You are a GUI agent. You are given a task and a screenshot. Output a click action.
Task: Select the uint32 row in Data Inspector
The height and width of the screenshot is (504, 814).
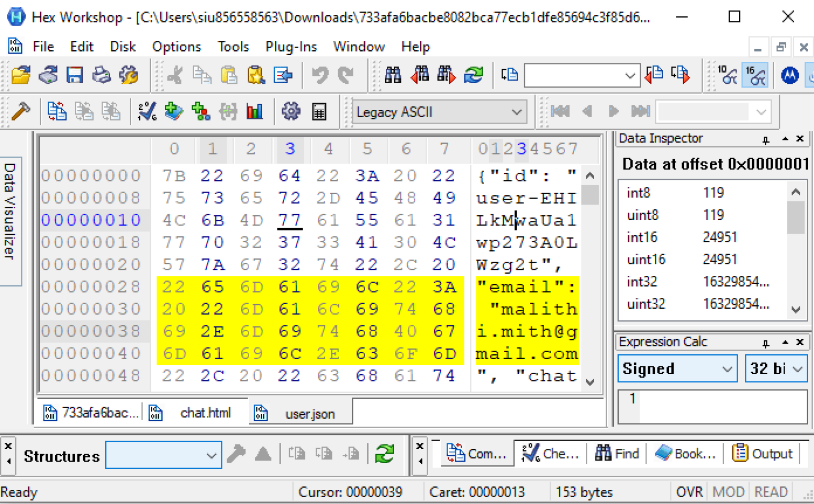(x=702, y=304)
